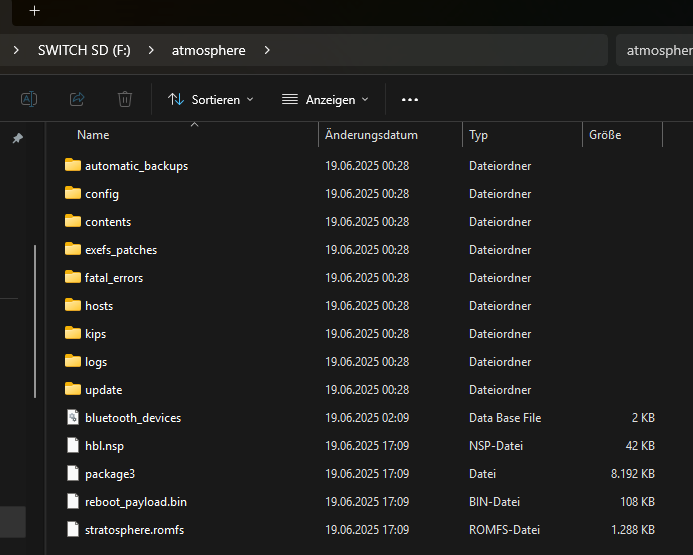
Task: Open the Sortieren dropdown
Action: click(x=210, y=99)
